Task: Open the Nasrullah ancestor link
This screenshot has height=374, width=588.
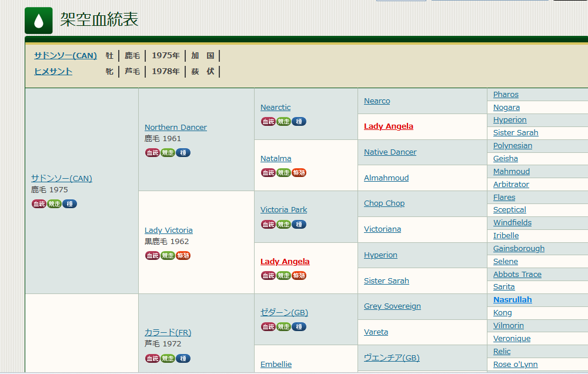Action: (x=512, y=300)
